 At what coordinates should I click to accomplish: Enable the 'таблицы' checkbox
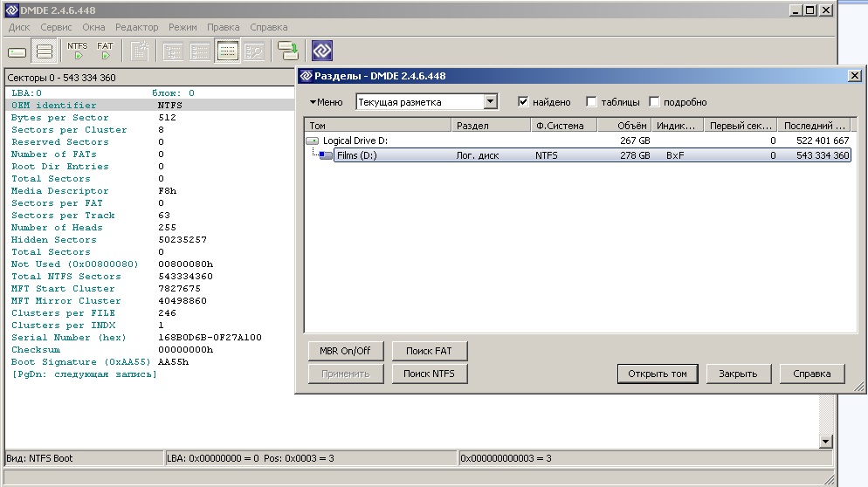point(592,102)
